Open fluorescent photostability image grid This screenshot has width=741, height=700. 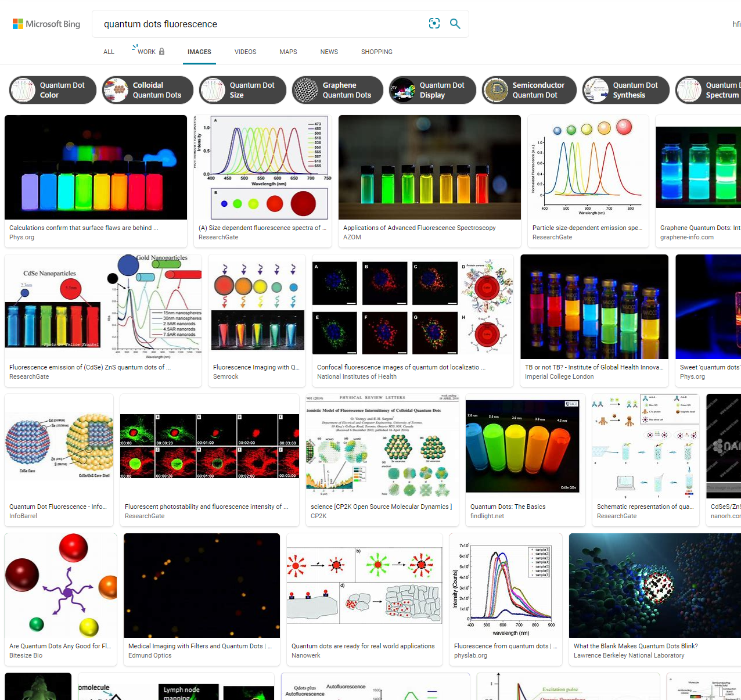click(x=210, y=446)
